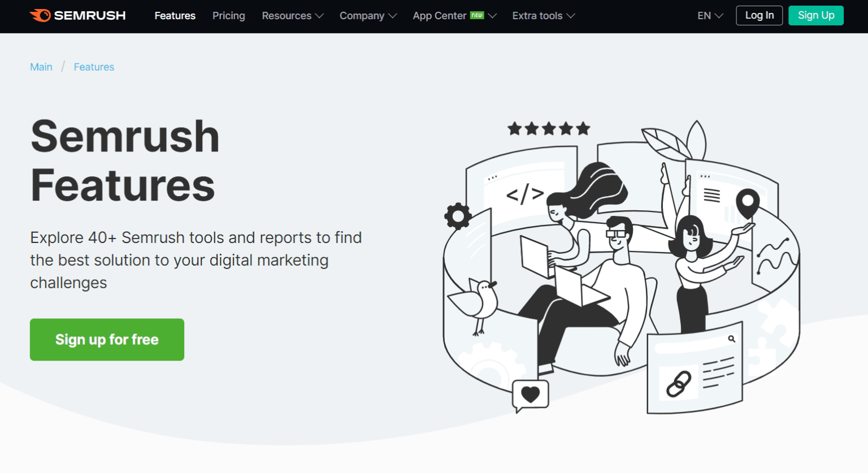Viewport: 868px width, 473px height.
Task: Open the Features menu item
Action: point(175,16)
